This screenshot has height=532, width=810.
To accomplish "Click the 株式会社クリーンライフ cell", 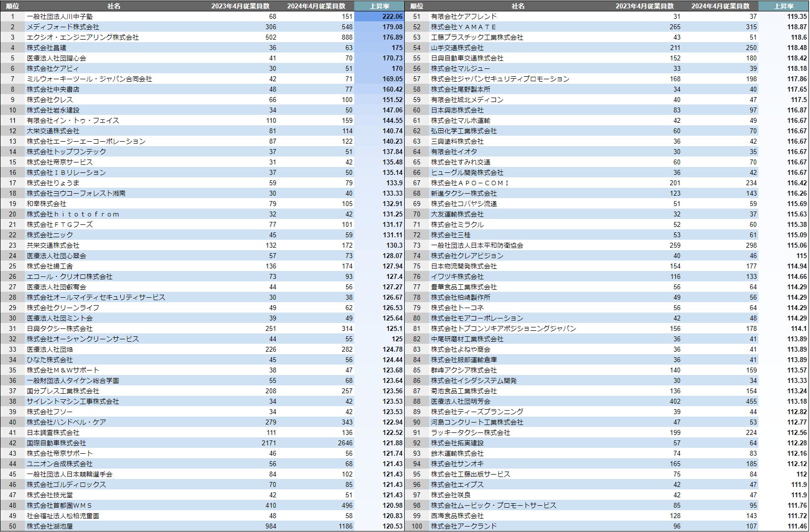I will [63, 308].
